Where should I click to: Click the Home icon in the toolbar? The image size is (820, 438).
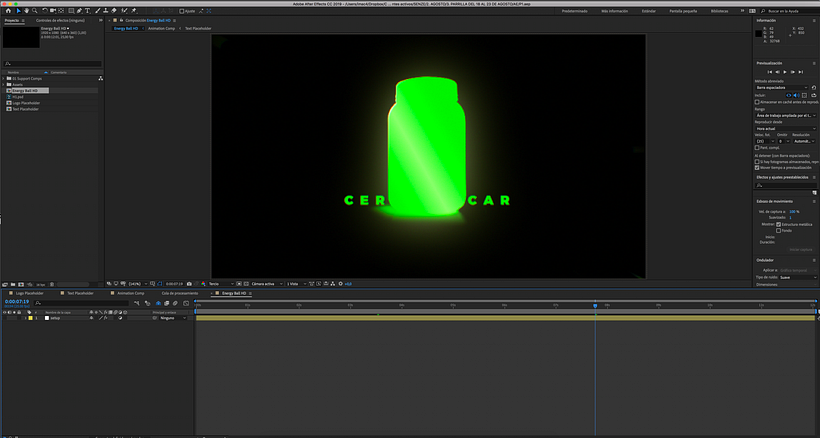coord(8,10)
